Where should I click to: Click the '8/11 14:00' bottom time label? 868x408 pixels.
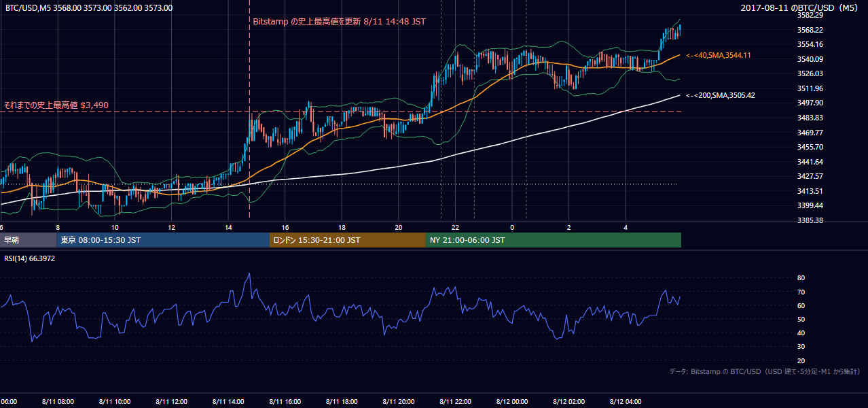(228, 402)
